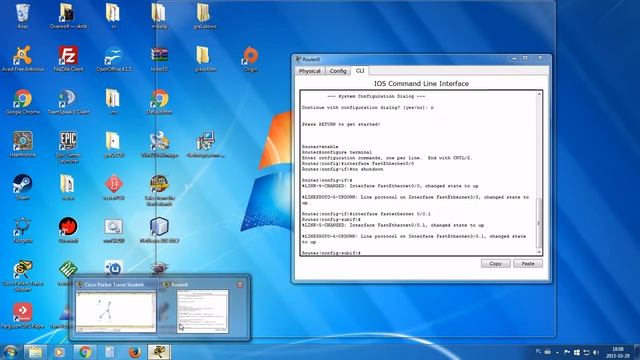Select the Cisco Packet Tracer Student desktop icon
This screenshot has width=640, height=360.
pyautogui.click(x=22, y=276)
